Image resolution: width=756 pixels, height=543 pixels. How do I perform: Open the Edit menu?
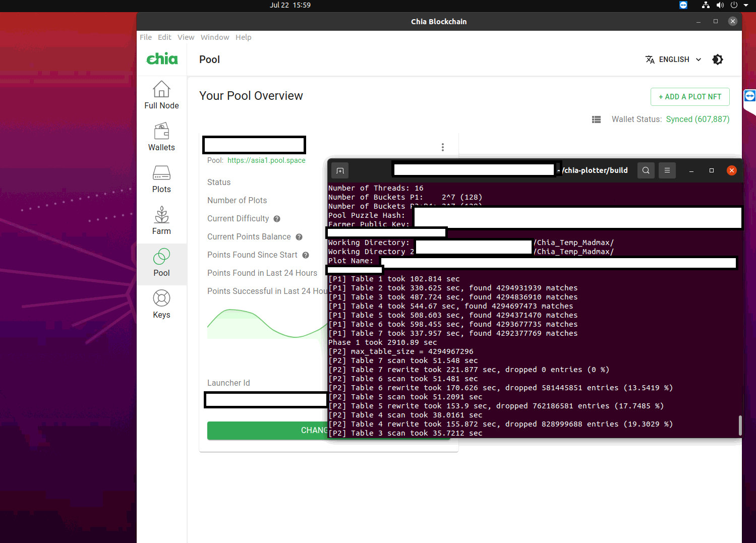coord(164,37)
